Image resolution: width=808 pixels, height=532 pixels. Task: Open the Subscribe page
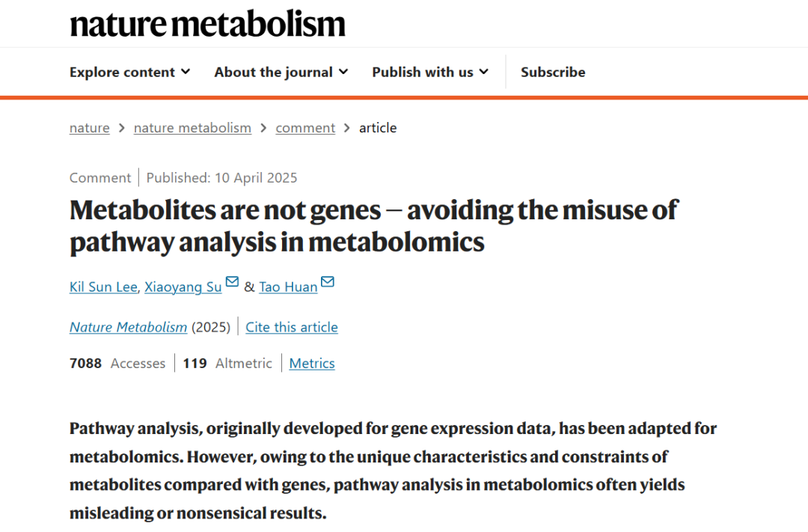553,72
